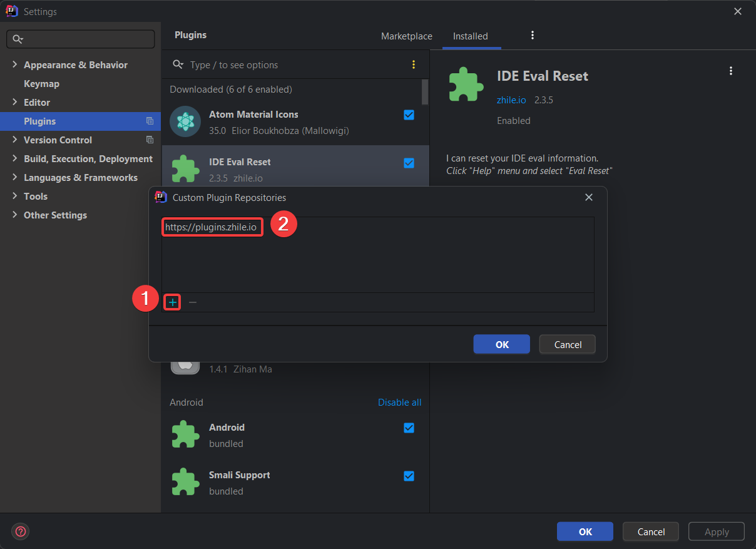The image size is (756, 549).
Task: Click the IntelliJ logo in Settings title bar
Action: (x=11, y=11)
